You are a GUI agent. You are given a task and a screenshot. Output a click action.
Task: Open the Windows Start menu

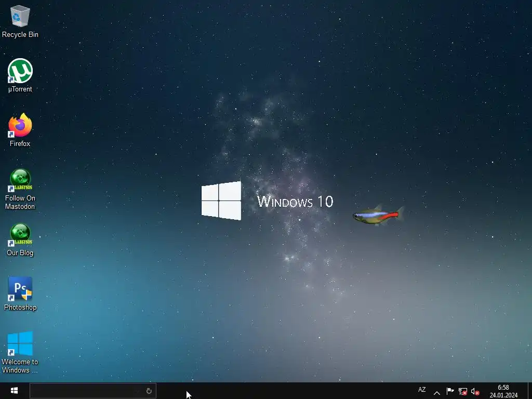(14, 391)
